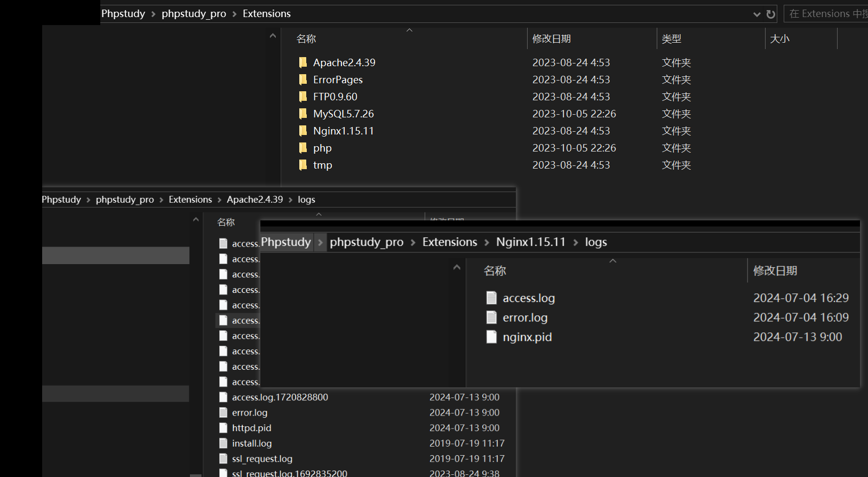The width and height of the screenshot is (868, 477).
Task: Select httpd.pid in Apache logs
Action: pos(252,428)
